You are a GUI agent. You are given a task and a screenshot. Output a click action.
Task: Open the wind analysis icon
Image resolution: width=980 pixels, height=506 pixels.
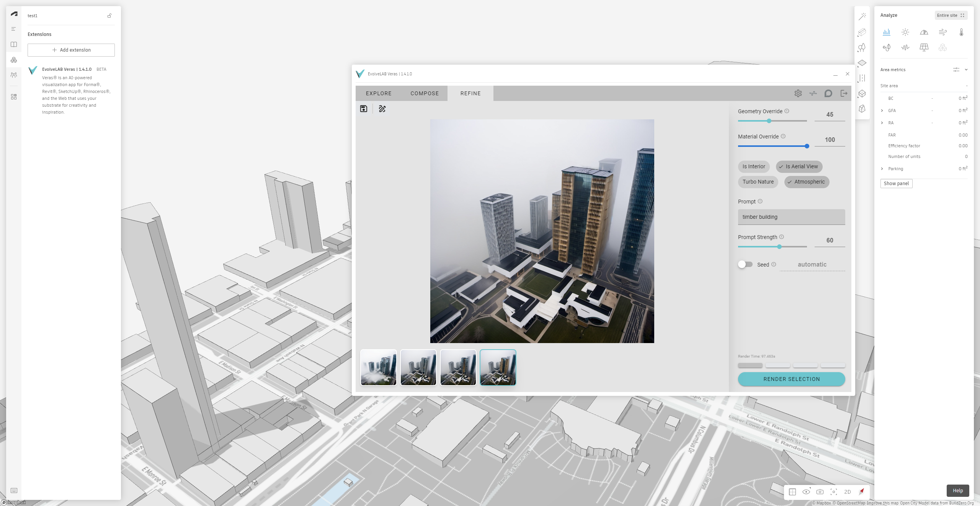coord(942,32)
